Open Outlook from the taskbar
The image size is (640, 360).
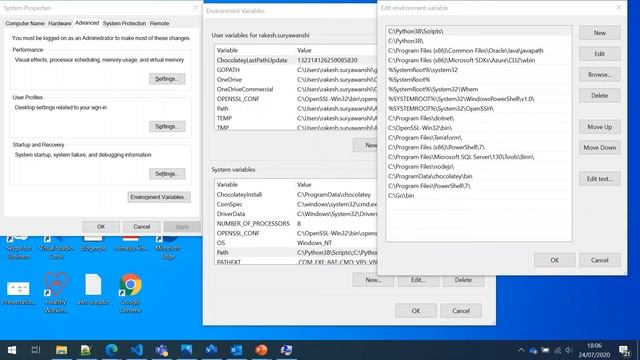[236, 350]
